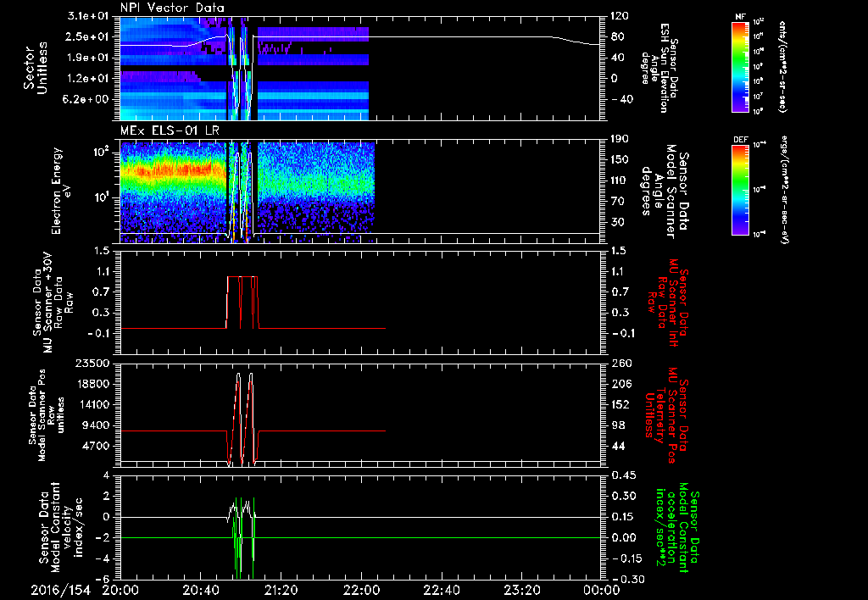The height and width of the screenshot is (600, 868).
Task: Click the "Model Scanner Angle degrees" axis title
Action: pos(666,191)
